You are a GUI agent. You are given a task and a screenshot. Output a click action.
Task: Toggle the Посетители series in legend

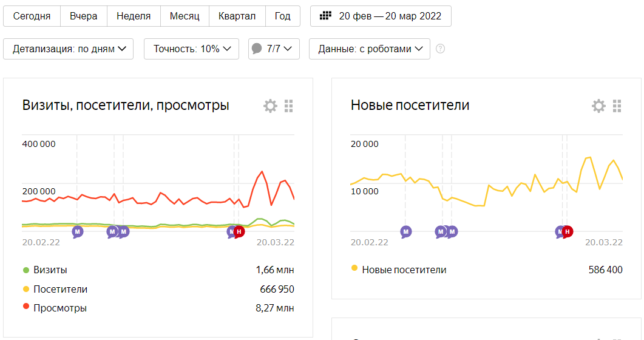click(60, 289)
